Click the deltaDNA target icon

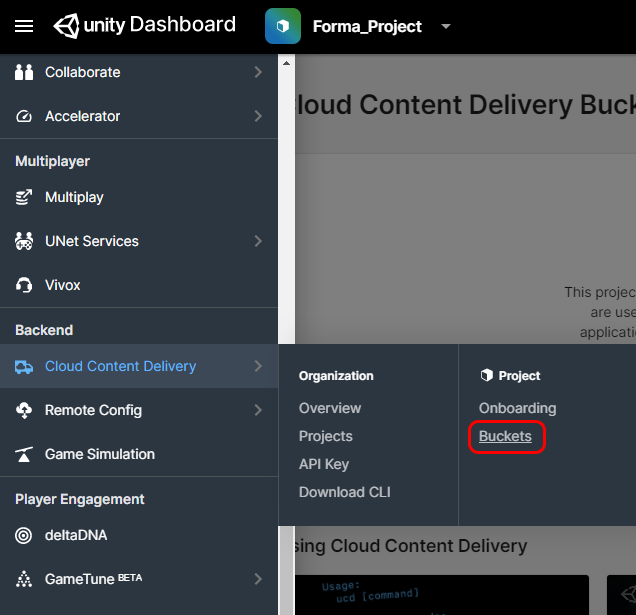(24, 535)
